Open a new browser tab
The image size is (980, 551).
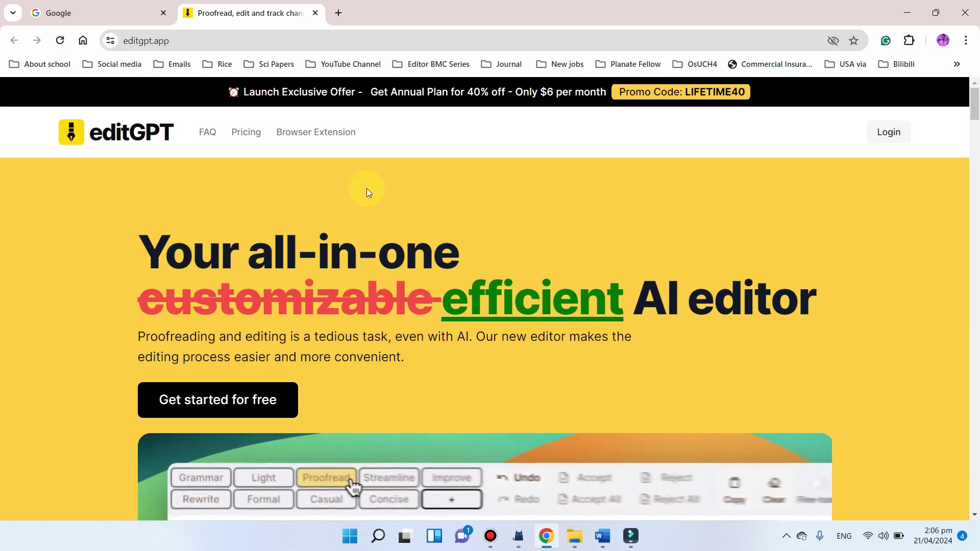pyautogui.click(x=338, y=13)
